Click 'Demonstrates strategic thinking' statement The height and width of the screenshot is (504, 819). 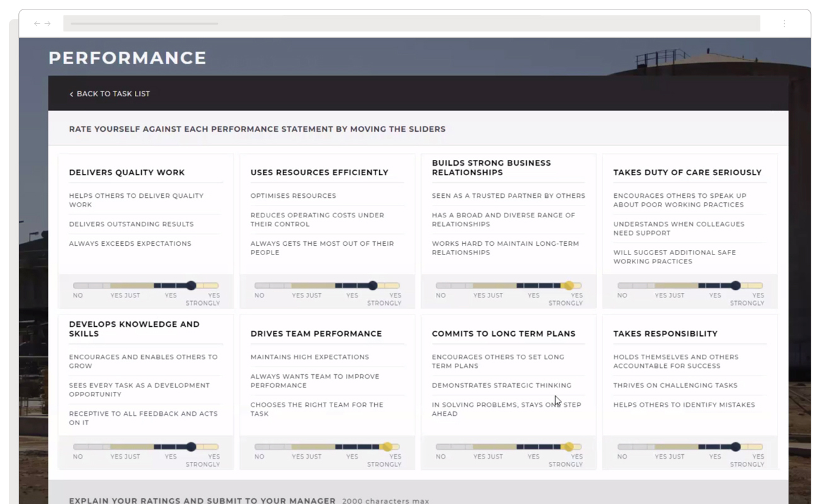501,386
